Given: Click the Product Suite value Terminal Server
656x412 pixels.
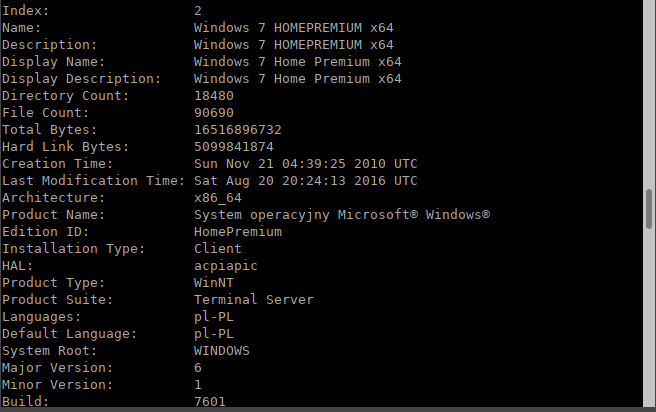Looking at the screenshot, I should 254,300.
